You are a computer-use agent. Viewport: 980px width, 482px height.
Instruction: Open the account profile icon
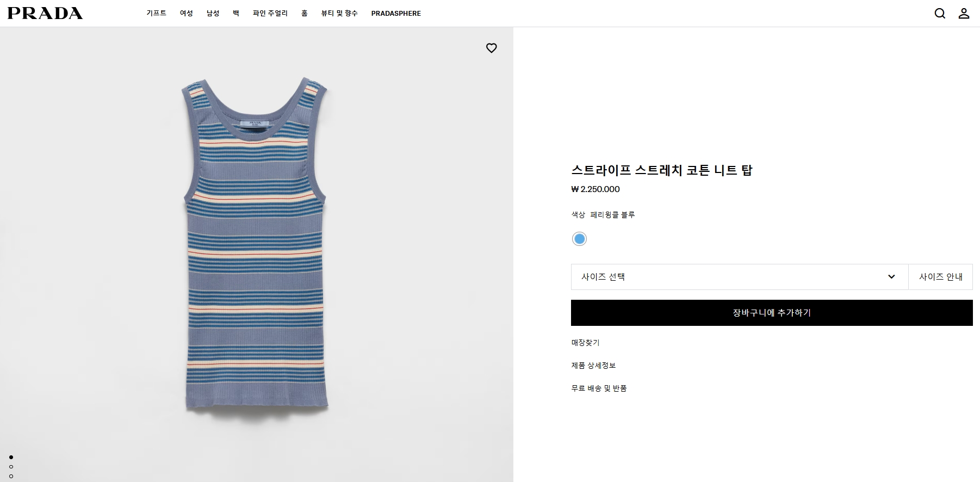click(964, 14)
